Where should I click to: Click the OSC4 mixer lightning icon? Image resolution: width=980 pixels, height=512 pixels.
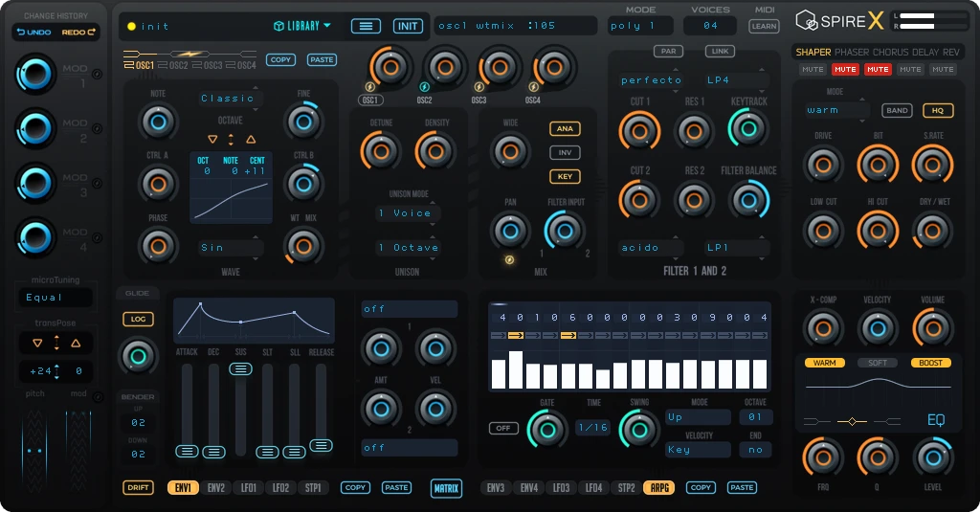pos(533,87)
